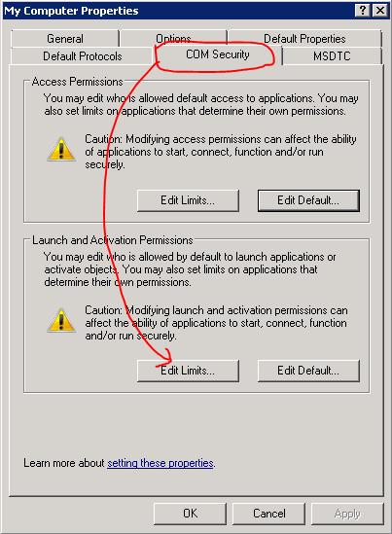Confirm changes with the OK button
The width and height of the screenshot is (392, 534).
point(190,514)
